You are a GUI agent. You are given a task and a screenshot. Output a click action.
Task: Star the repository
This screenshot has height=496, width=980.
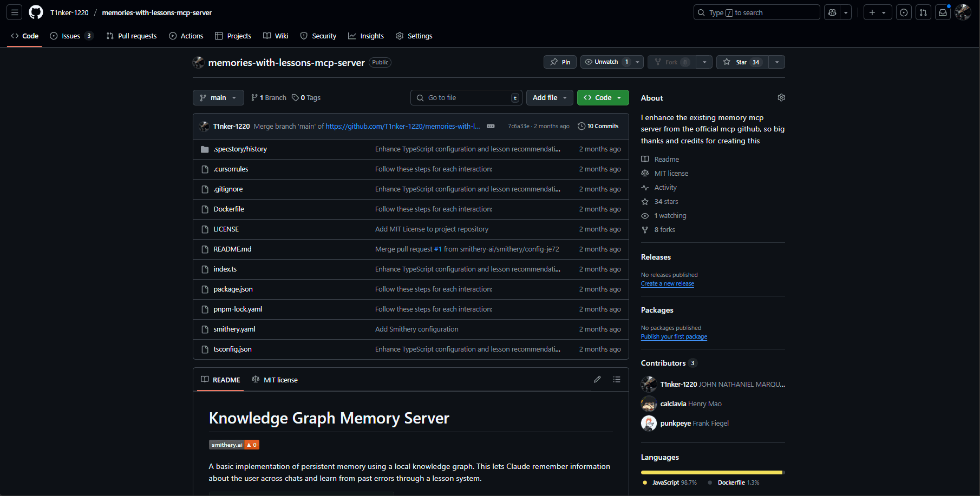tap(742, 62)
